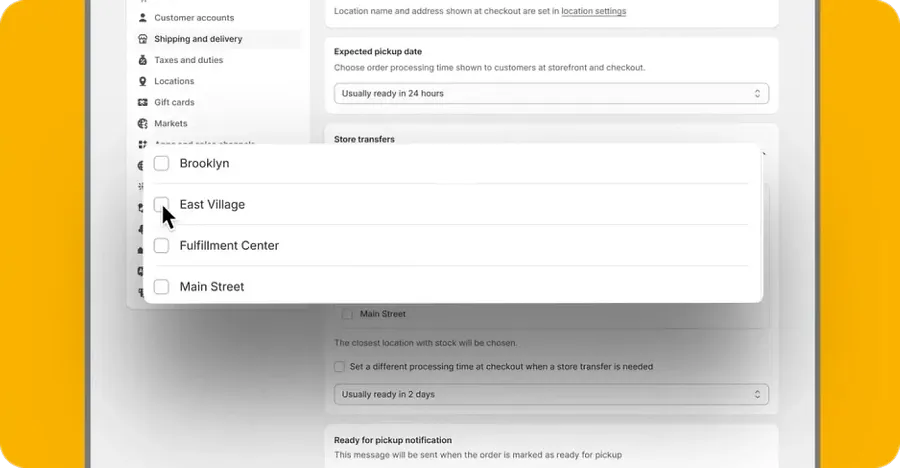The image size is (900, 468).
Task: Click the Shipping and delivery truck icon
Action: click(x=142, y=39)
